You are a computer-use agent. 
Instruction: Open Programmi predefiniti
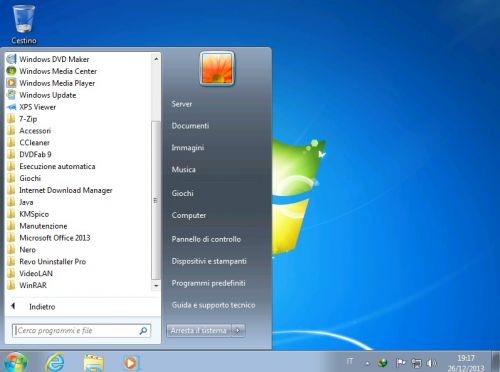[209, 283]
